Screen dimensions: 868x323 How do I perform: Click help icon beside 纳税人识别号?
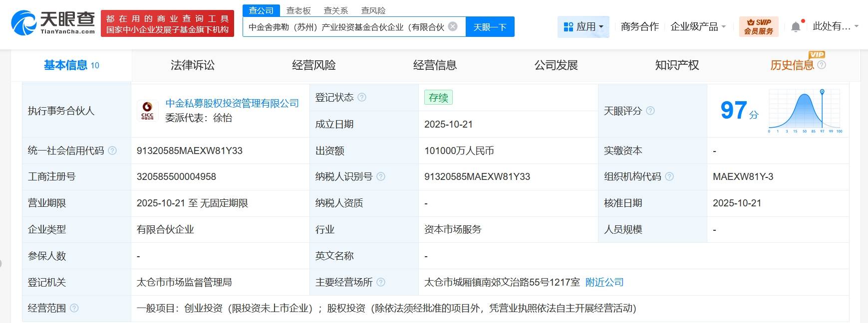point(381,176)
